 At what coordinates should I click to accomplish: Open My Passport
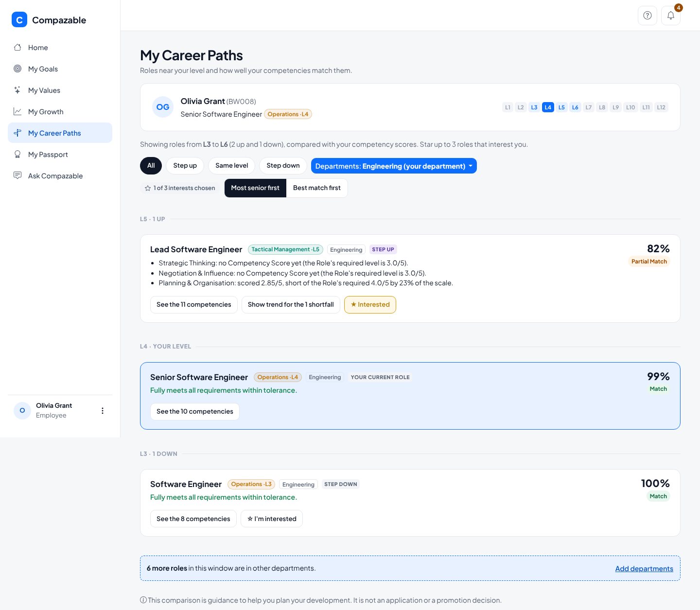60,155
